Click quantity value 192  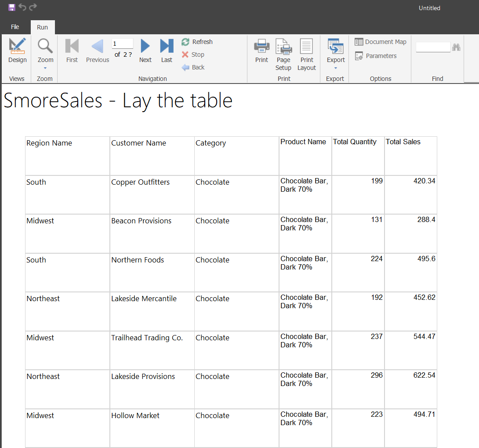pos(377,297)
